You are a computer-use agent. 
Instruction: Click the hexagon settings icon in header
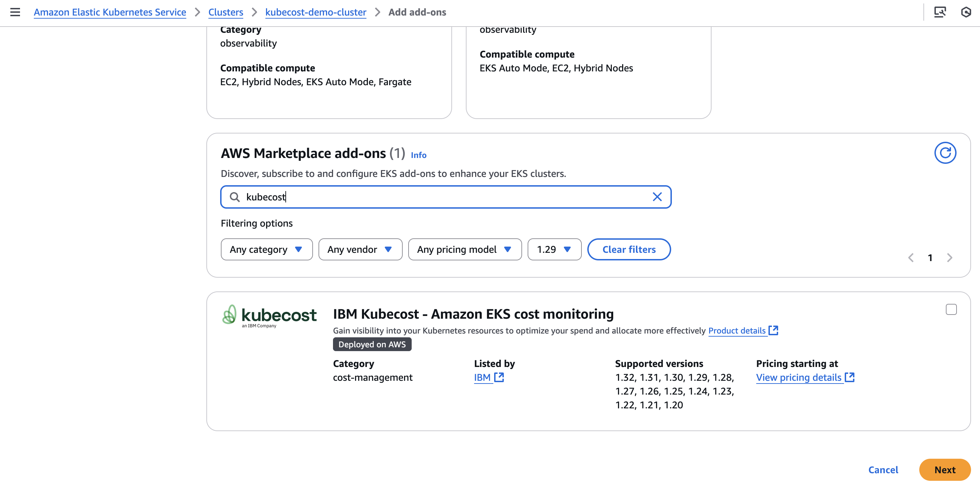pyautogui.click(x=966, y=12)
